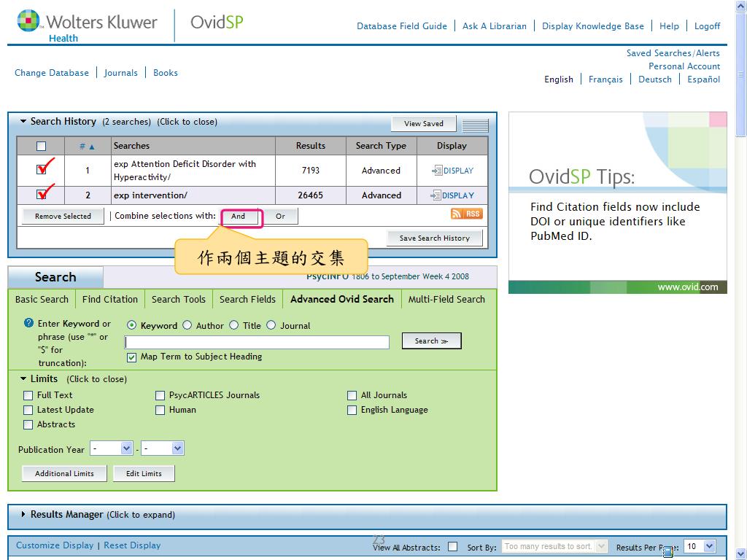
Task: Click the OvidSP Tips banner
Action: point(617,203)
